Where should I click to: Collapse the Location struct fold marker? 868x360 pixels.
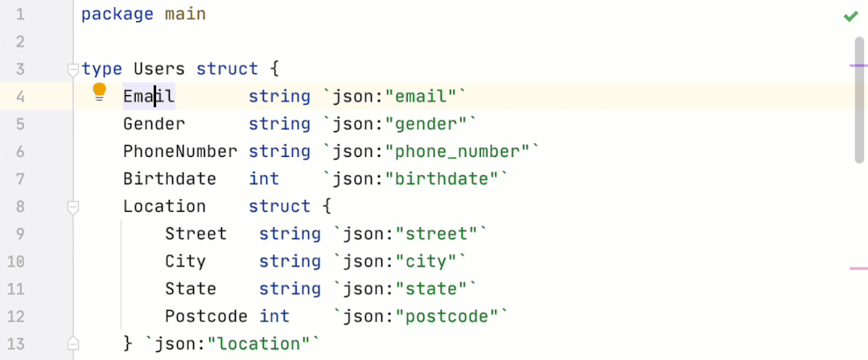click(x=73, y=207)
